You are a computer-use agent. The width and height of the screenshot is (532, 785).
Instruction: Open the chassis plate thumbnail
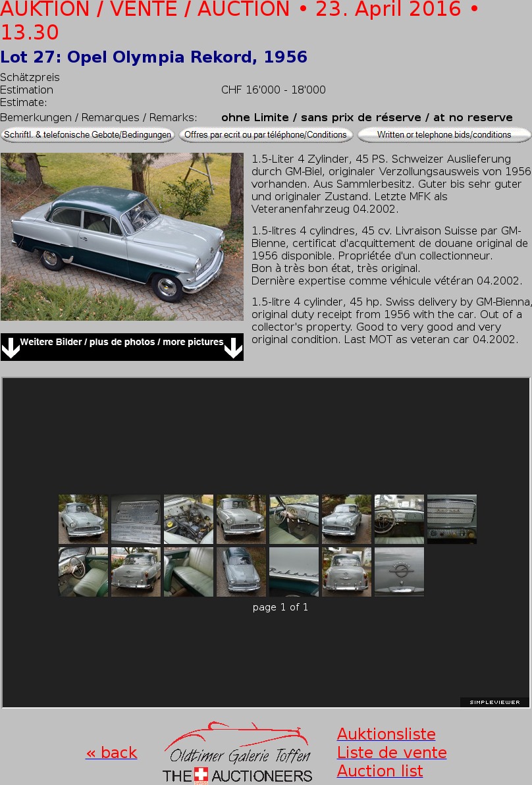click(x=136, y=519)
